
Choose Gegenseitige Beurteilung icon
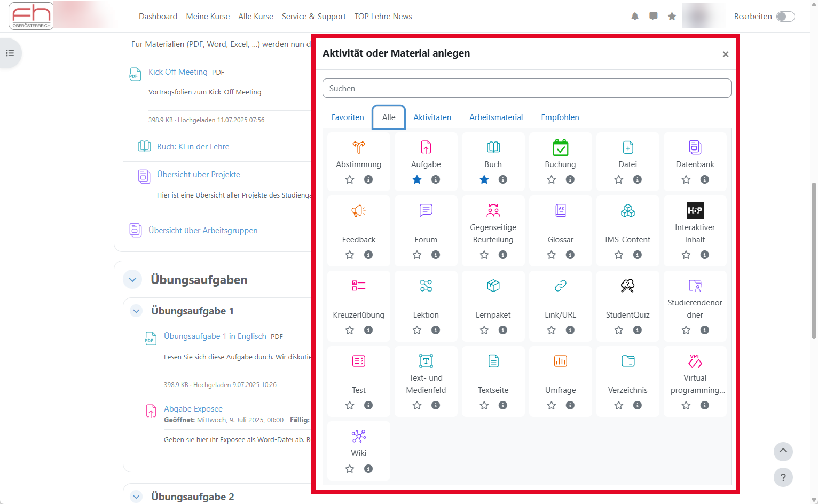[x=493, y=210]
